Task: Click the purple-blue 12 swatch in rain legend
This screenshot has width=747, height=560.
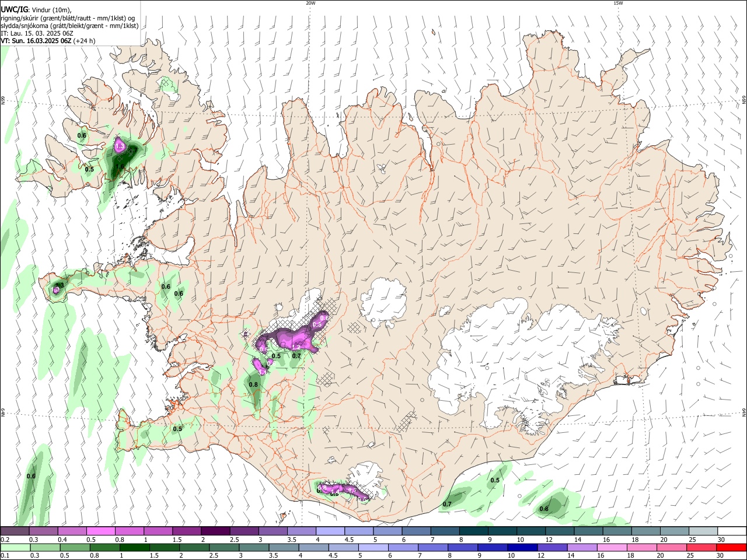Action: pyautogui.click(x=553, y=547)
